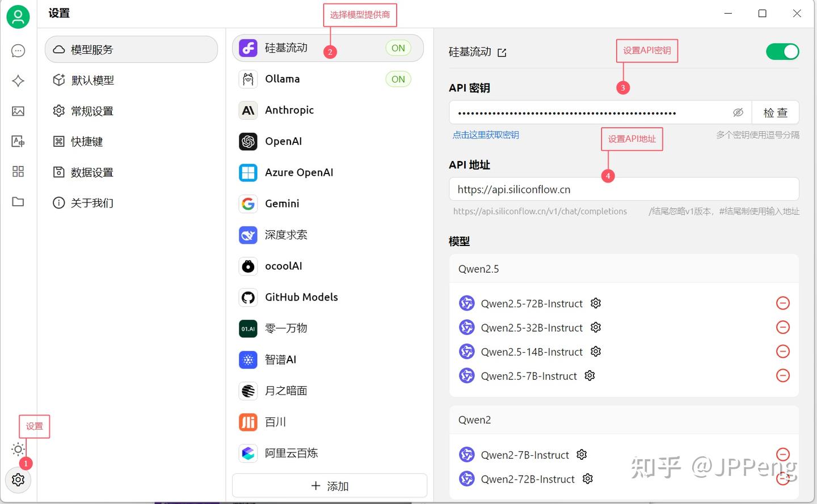This screenshot has width=817, height=504.
Task: Switch theme with the sun icon
Action: 18,450
